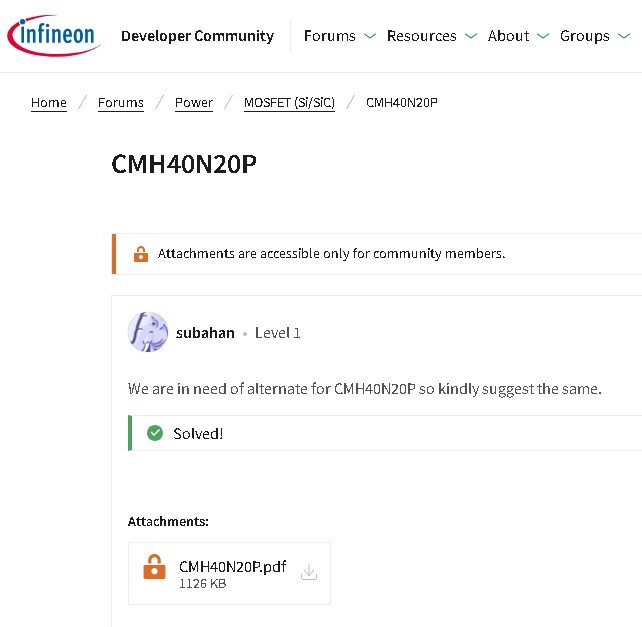642x627 pixels.
Task: Open the CMH40N20P.pdf attachment
Action: (232, 567)
